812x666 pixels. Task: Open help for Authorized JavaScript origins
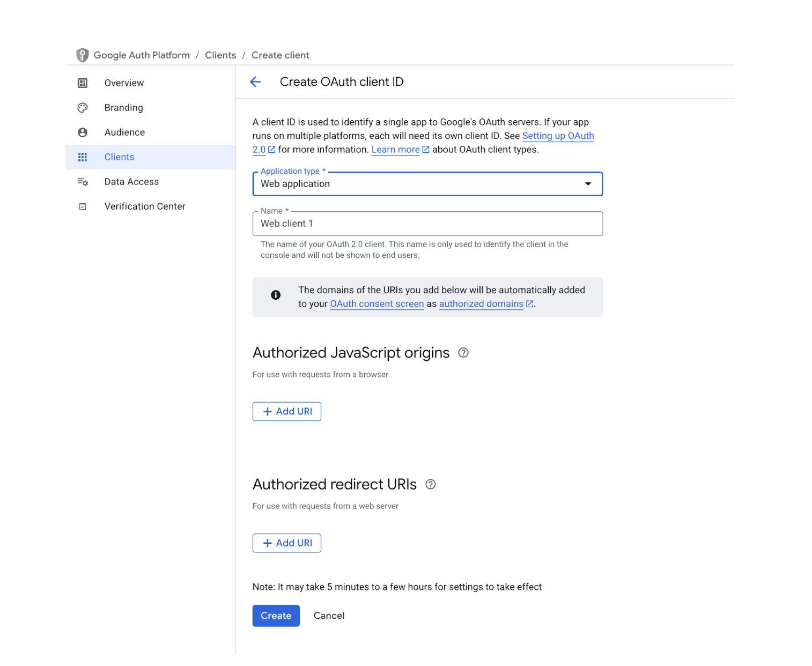point(463,353)
